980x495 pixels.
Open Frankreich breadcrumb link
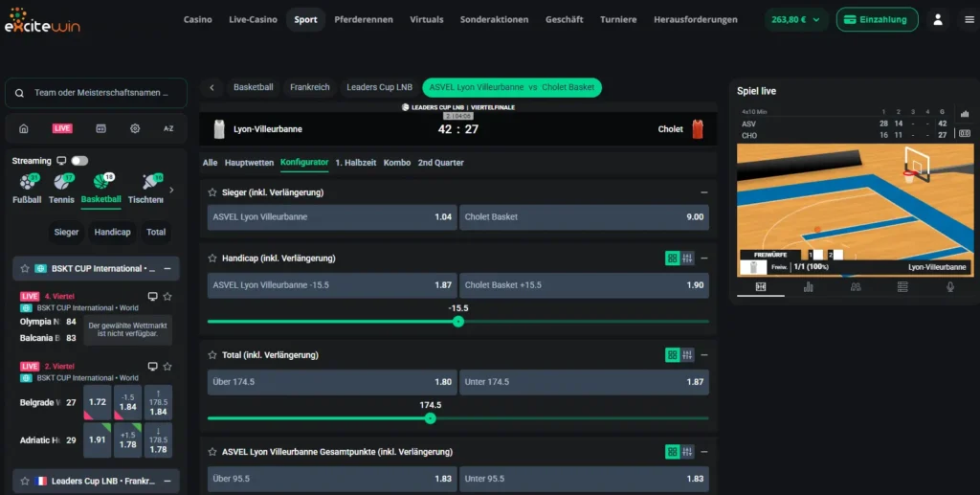click(310, 87)
